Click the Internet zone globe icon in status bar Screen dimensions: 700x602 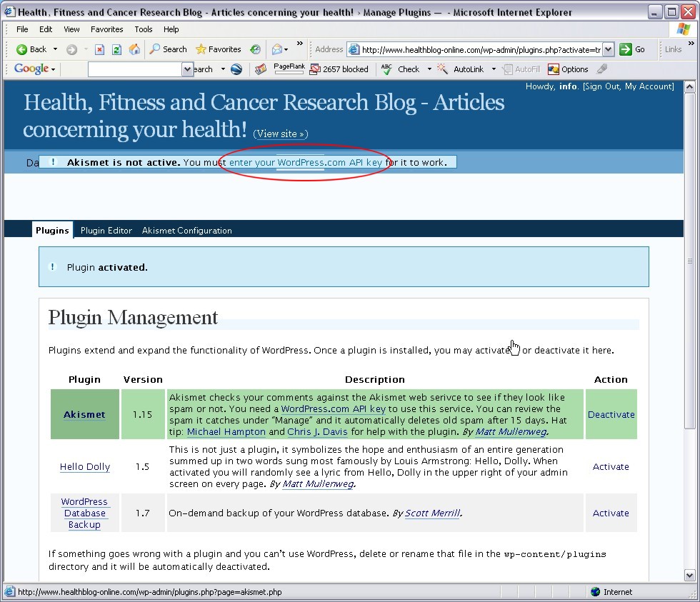pos(595,592)
